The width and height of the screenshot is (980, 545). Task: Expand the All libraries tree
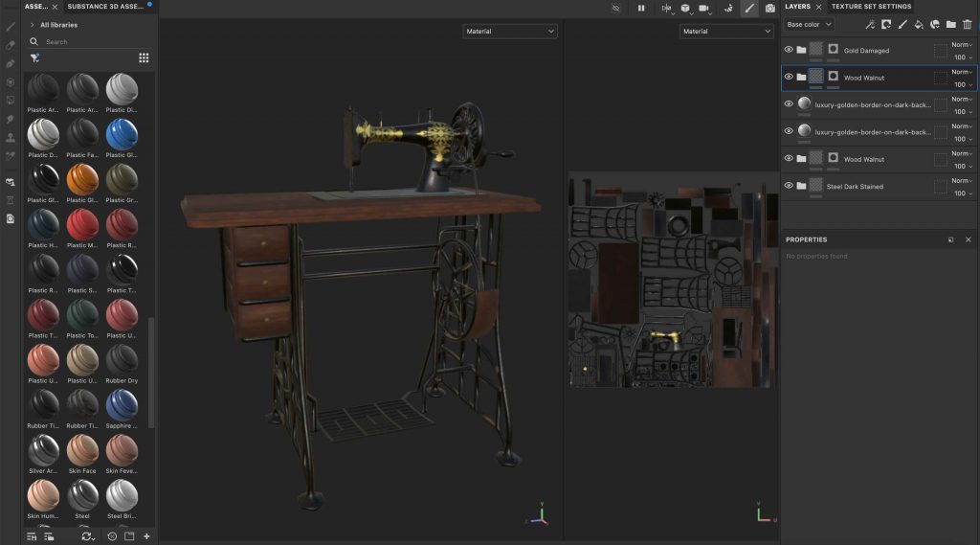[x=33, y=25]
